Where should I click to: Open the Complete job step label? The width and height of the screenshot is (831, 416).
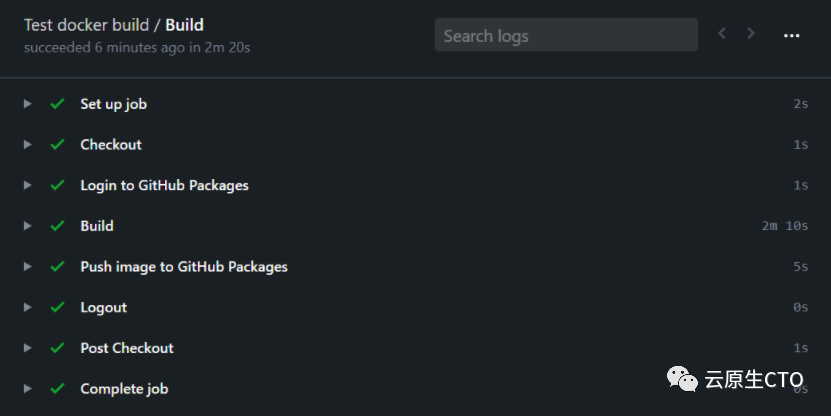[124, 389]
